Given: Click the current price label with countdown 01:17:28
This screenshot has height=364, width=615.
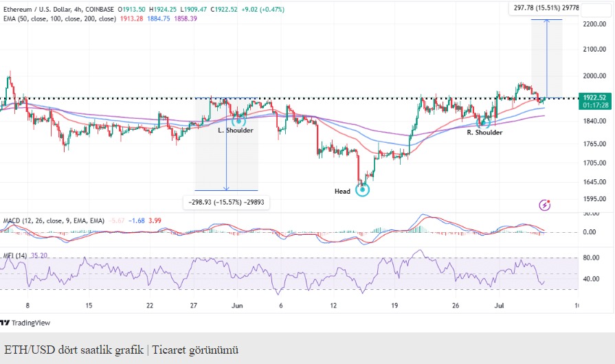Looking at the screenshot, I should [x=594, y=102].
